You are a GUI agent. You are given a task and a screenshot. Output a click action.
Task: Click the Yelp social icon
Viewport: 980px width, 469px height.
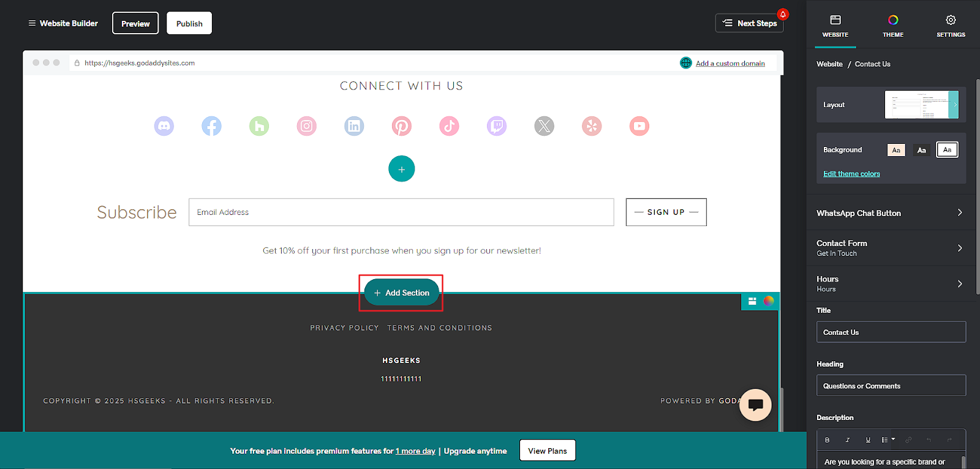pyautogui.click(x=592, y=126)
